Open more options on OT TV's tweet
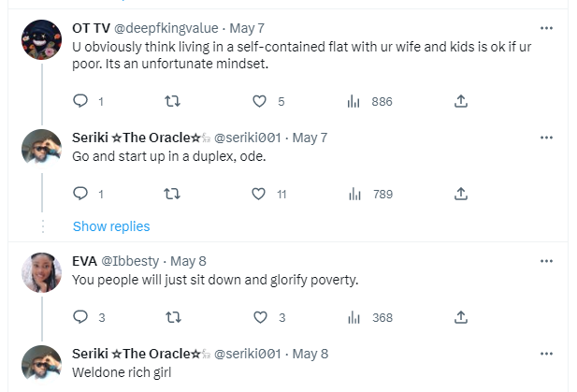Image resolution: width=577 pixels, height=392 pixels. [x=545, y=27]
